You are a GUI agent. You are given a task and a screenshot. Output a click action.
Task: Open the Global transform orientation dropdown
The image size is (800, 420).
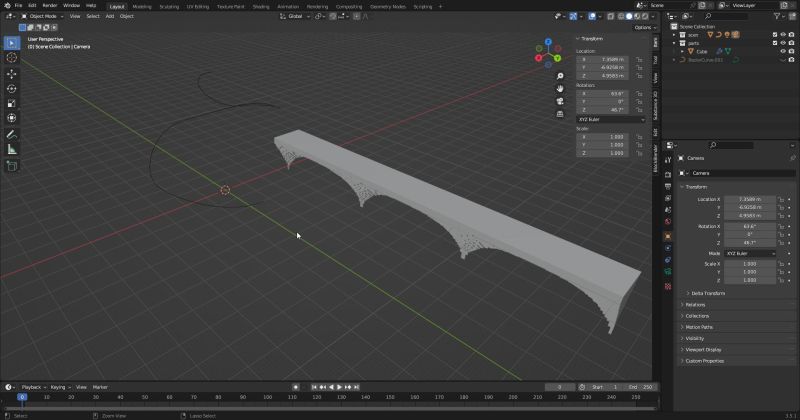point(295,16)
